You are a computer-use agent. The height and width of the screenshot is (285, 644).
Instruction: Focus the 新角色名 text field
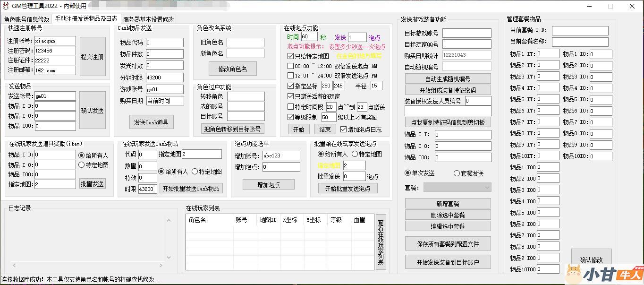(x=245, y=54)
